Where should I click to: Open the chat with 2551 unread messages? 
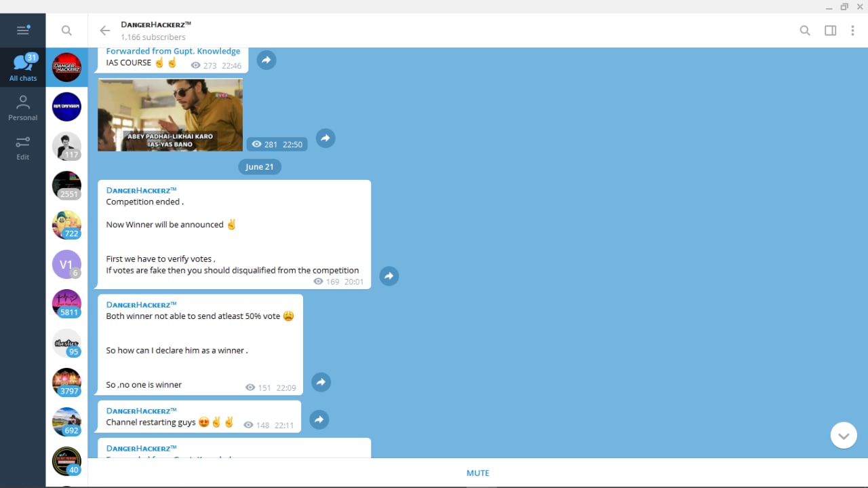(x=66, y=185)
